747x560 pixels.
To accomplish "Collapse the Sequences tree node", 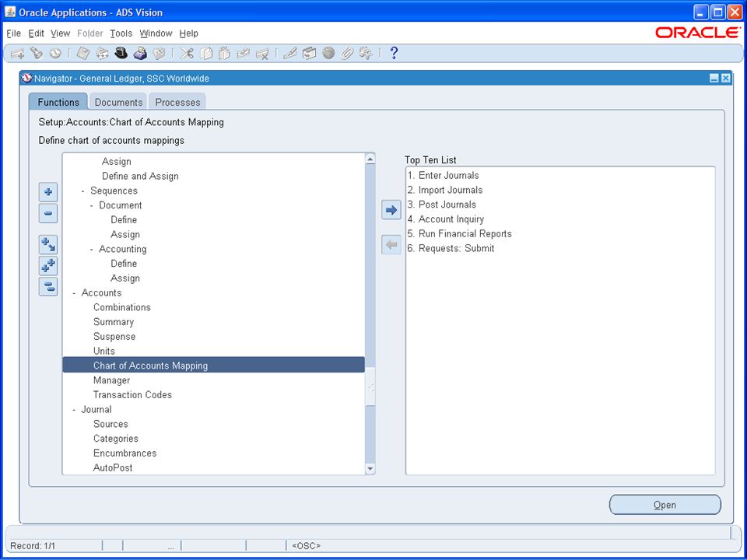I will coord(83,191).
